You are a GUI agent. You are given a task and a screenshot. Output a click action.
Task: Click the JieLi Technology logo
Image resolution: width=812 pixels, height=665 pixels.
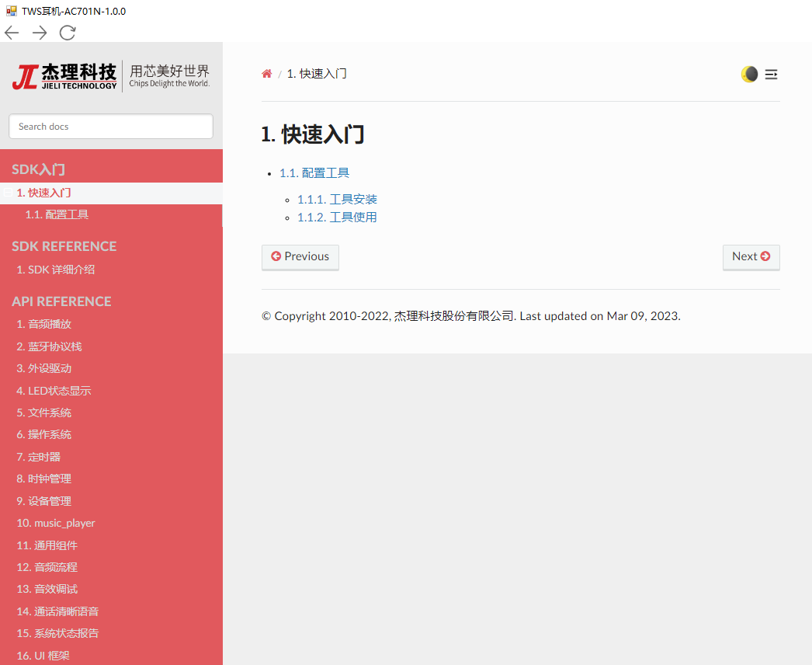click(x=111, y=76)
